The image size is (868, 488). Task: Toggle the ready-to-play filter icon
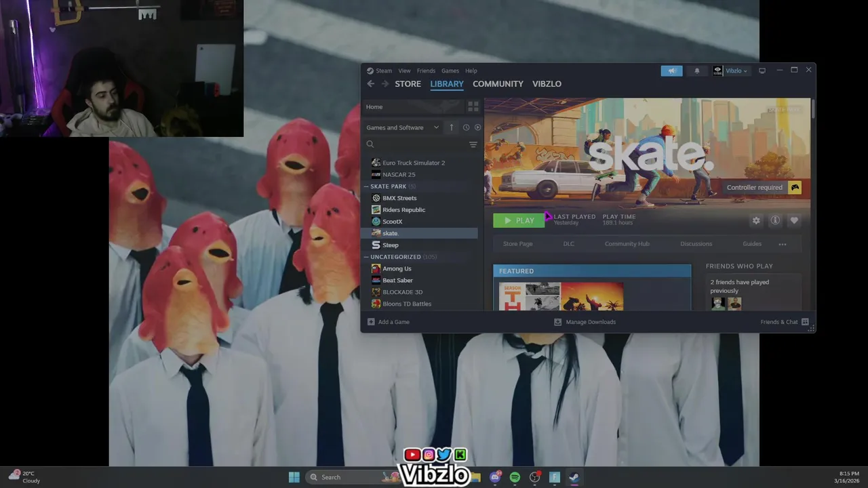coord(477,127)
